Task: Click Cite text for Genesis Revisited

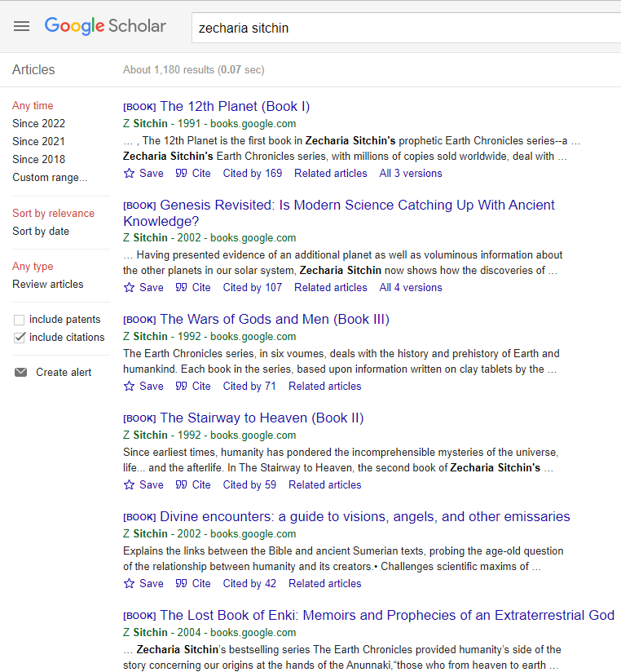Action: coord(201,287)
